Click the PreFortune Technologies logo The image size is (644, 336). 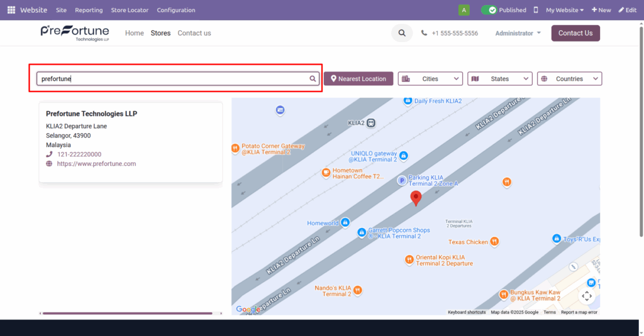coord(75,33)
